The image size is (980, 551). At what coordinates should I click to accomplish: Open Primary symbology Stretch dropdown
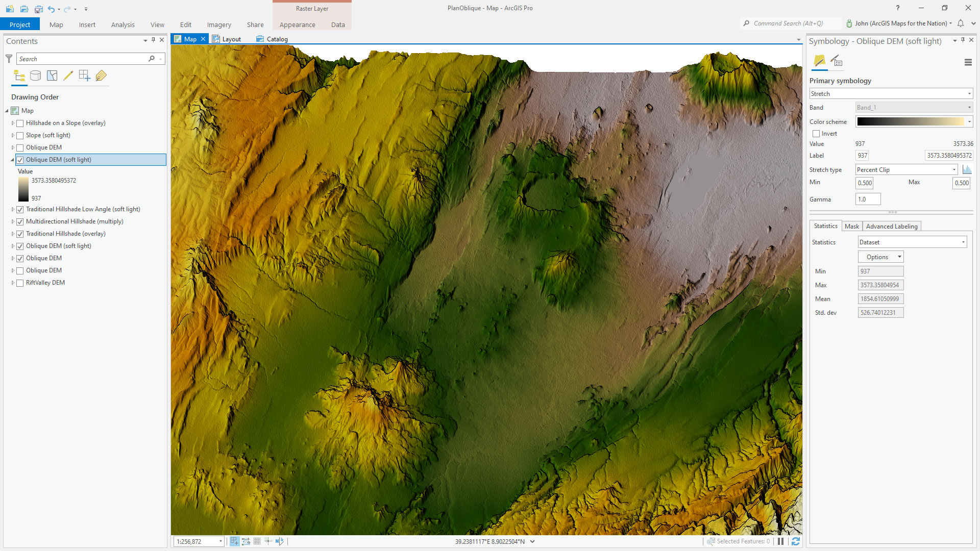(x=891, y=94)
